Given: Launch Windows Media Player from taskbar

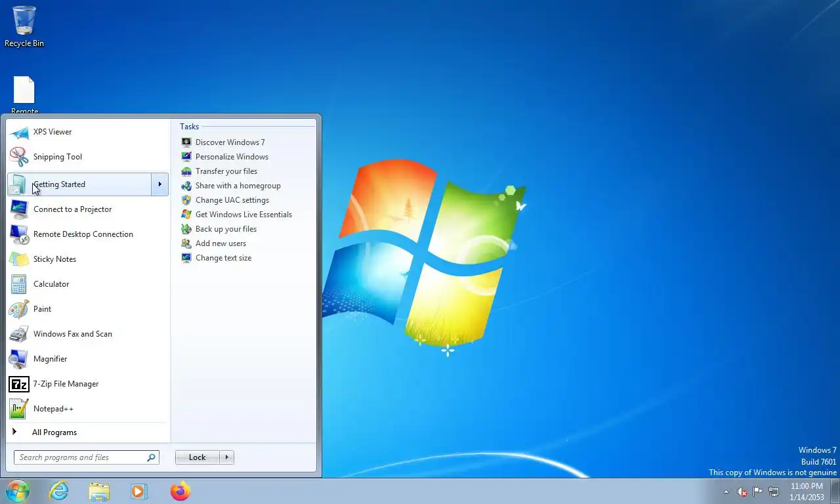Looking at the screenshot, I should click(x=139, y=491).
